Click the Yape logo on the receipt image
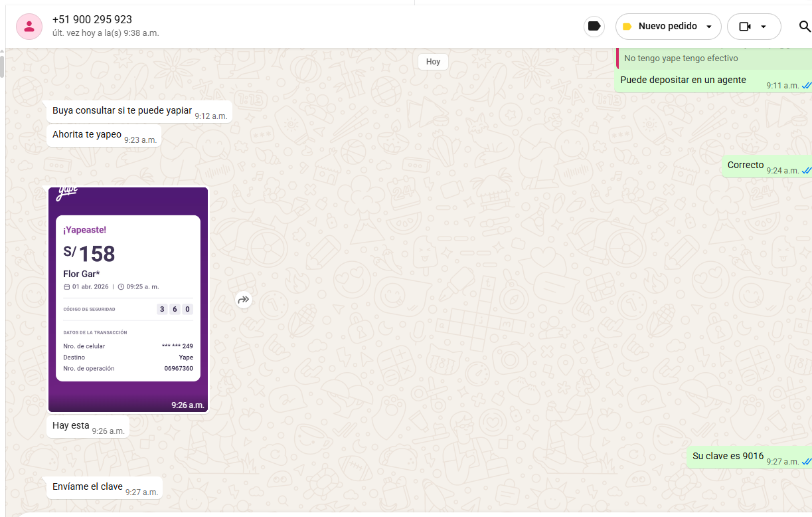The image size is (812, 517). pyautogui.click(x=67, y=193)
